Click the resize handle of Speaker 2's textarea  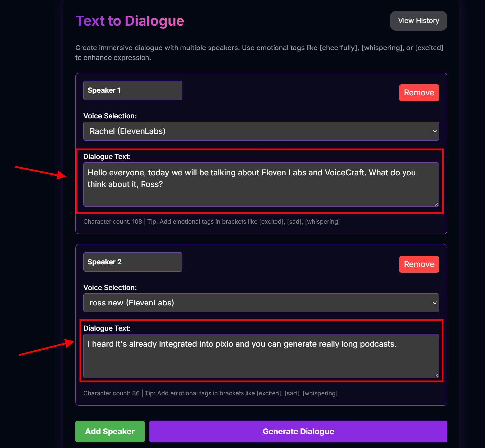(x=436, y=375)
